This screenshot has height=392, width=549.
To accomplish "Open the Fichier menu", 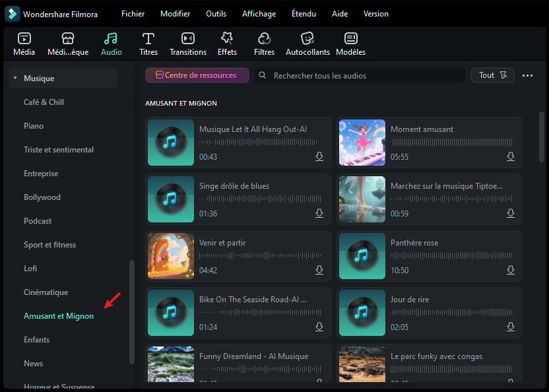I will pyautogui.click(x=133, y=14).
